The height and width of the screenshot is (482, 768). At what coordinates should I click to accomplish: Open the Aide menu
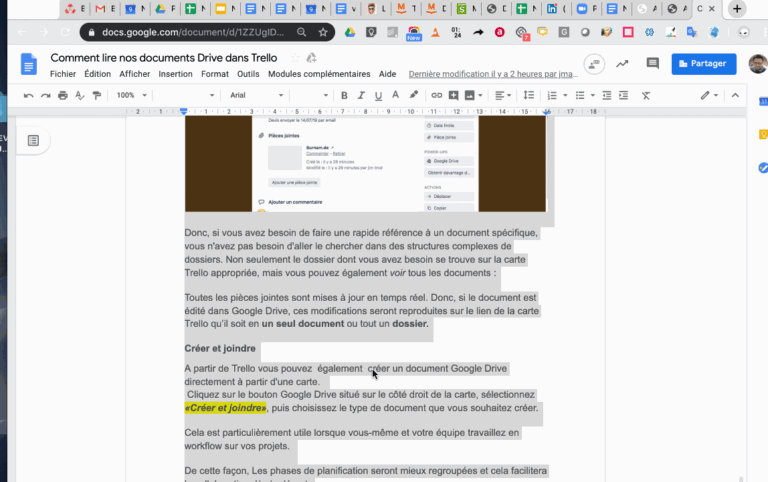pyautogui.click(x=387, y=74)
